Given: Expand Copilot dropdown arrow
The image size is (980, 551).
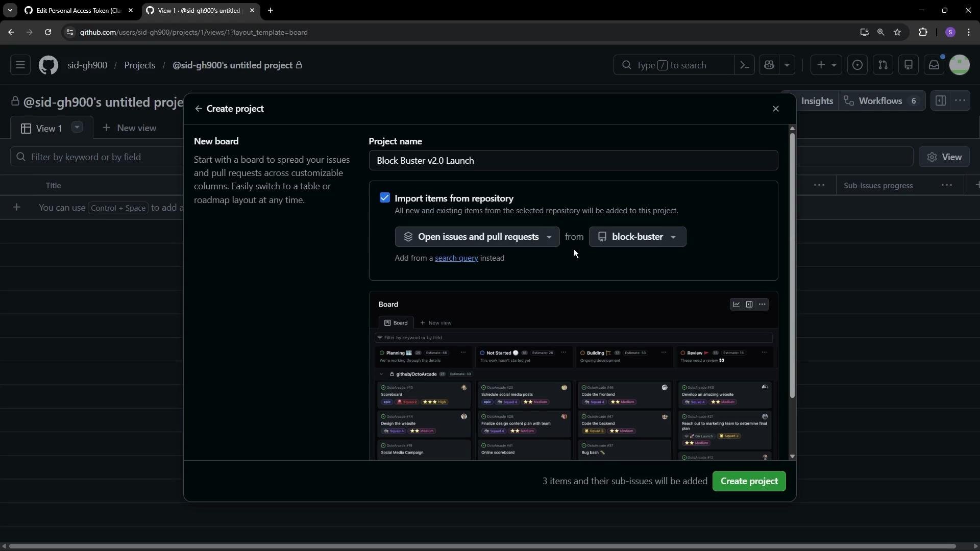Looking at the screenshot, I should click(x=787, y=65).
